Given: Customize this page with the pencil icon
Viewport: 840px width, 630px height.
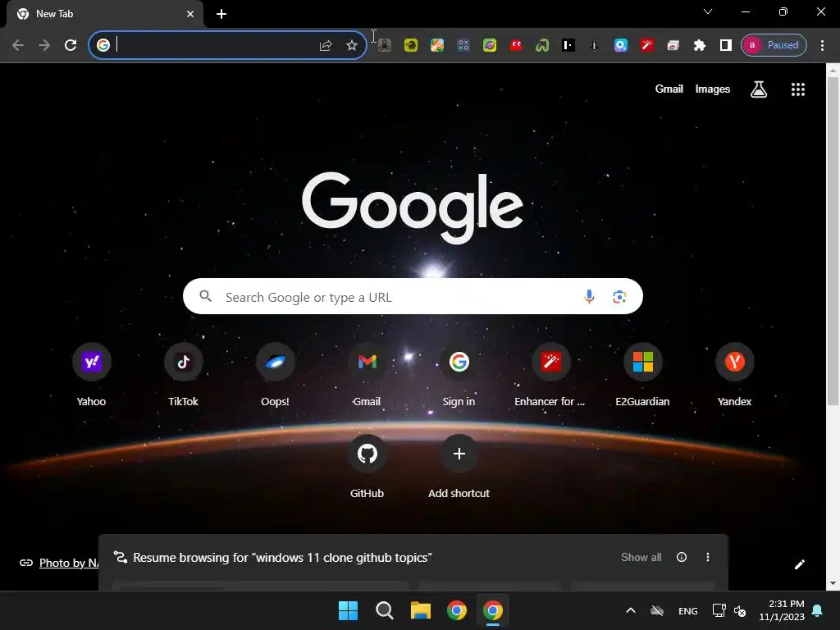Looking at the screenshot, I should pyautogui.click(x=799, y=564).
